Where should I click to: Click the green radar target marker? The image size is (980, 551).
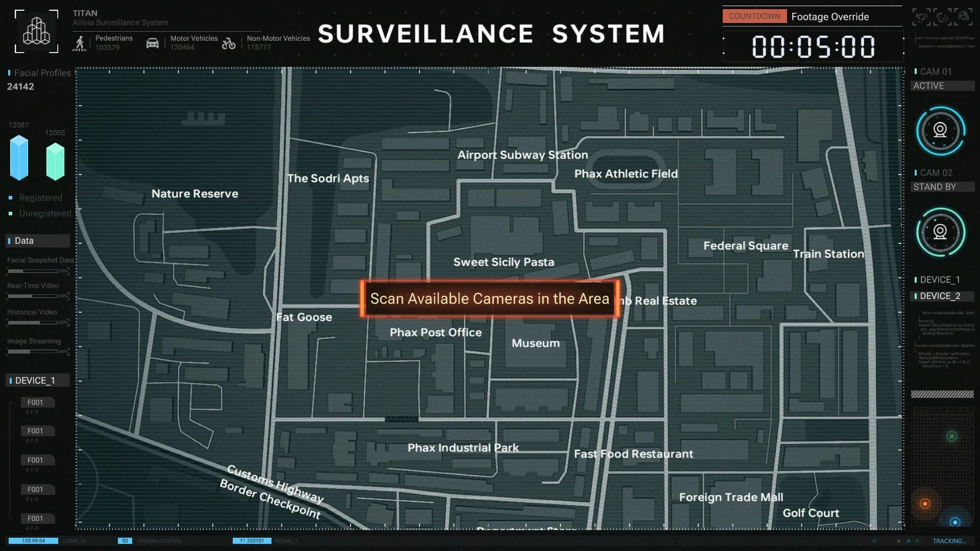pyautogui.click(x=951, y=436)
